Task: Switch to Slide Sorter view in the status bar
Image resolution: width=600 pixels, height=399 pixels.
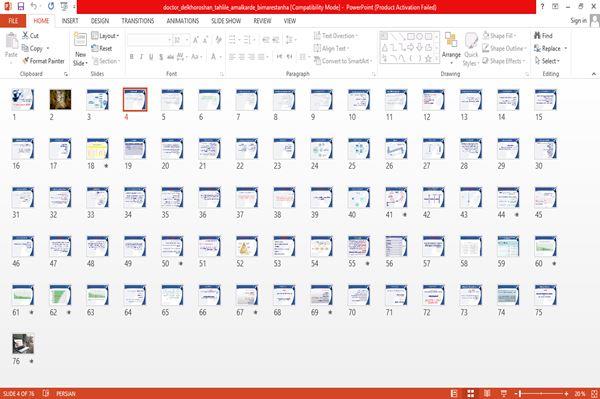Action: click(x=470, y=393)
